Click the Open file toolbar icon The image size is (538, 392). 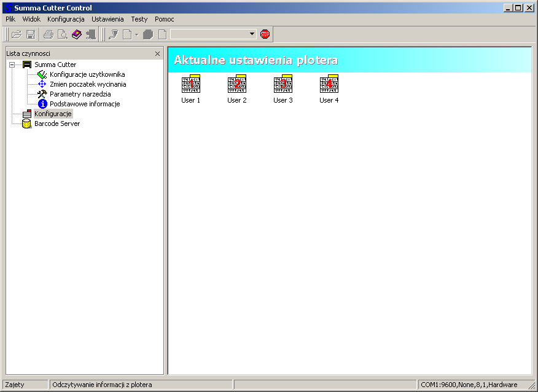[x=17, y=34]
